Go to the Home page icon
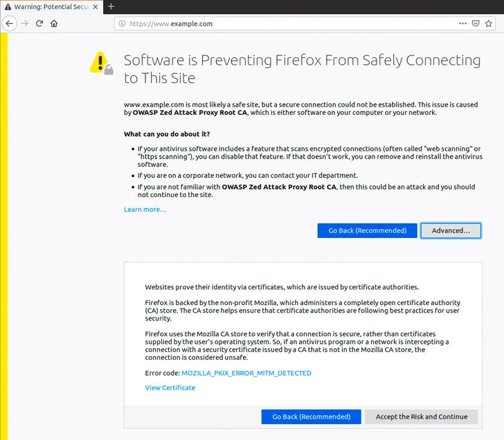This screenshot has width=504, height=440. point(54,24)
